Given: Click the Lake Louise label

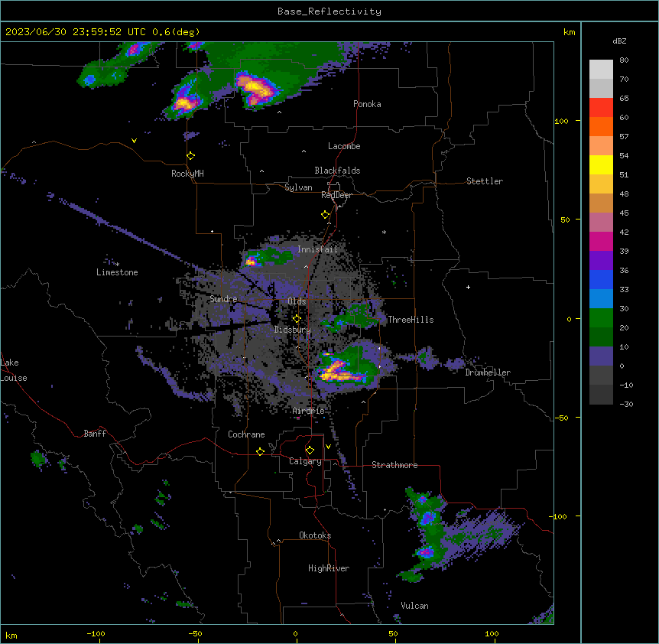Looking at the screenshot, I should click(x=14, y=370).
